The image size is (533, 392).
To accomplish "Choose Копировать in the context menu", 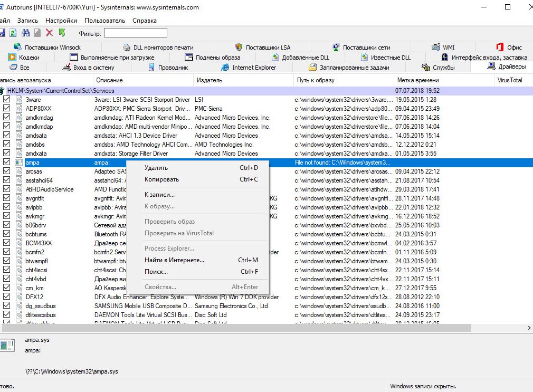I will pos(197,179).
